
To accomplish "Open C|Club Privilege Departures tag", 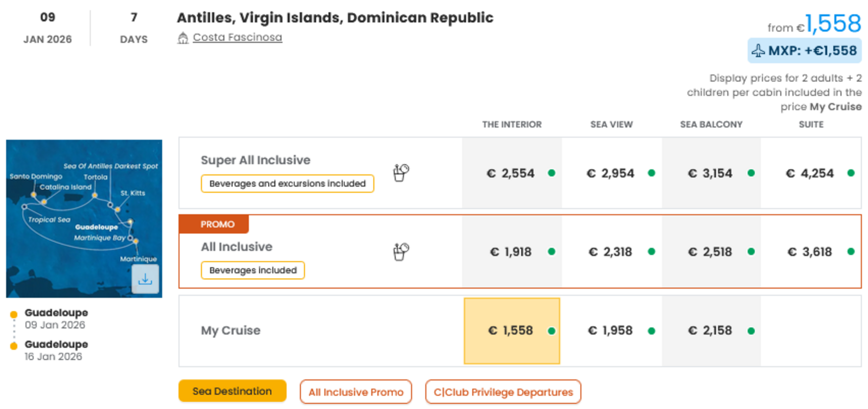I will pyautogui.click(x=503, y=392).
